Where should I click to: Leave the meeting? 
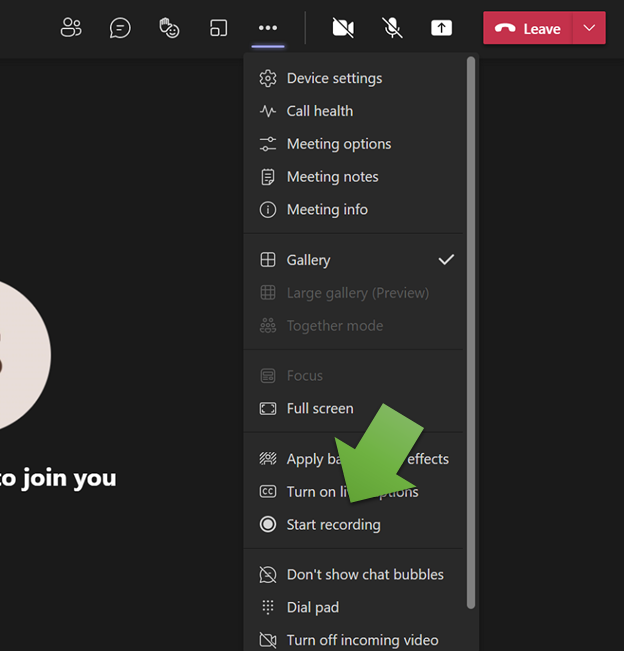[x=528, y=28]
